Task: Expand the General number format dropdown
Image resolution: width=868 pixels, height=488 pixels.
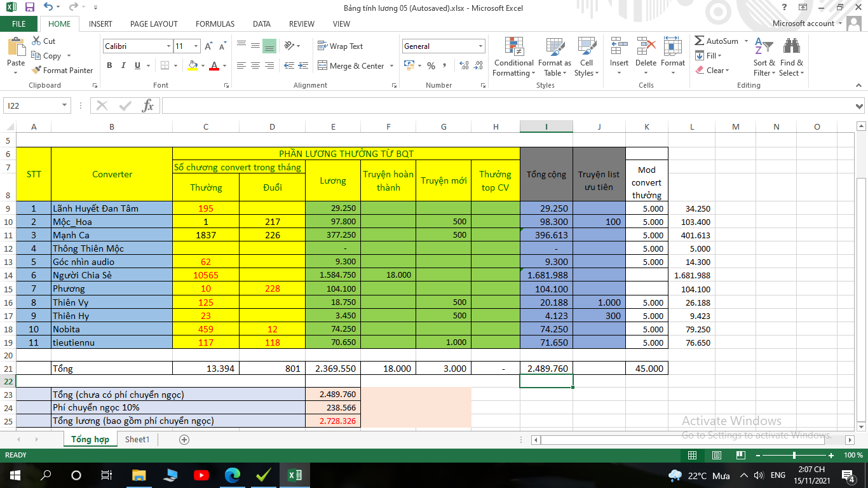Action: (480, 46)
